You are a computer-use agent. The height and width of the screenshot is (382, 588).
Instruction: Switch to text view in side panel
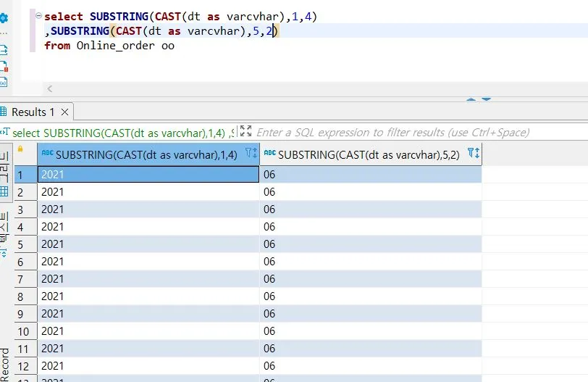4,235
